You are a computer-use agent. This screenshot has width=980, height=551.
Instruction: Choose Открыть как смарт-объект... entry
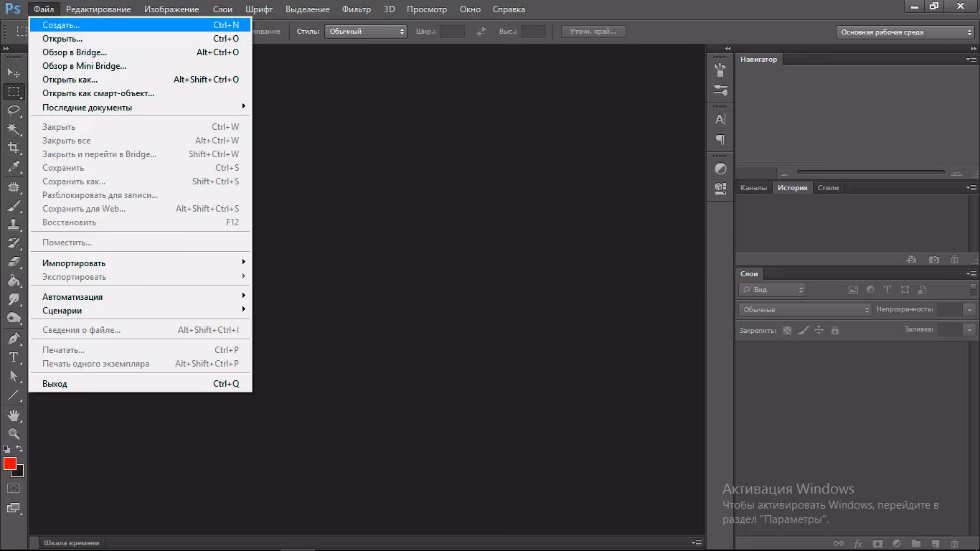point(141,93)
